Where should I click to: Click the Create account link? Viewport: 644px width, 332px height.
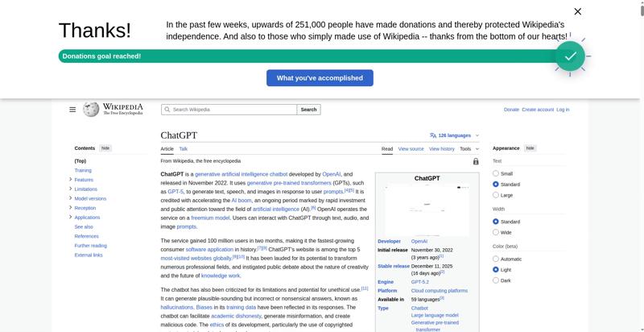[537, 110]
